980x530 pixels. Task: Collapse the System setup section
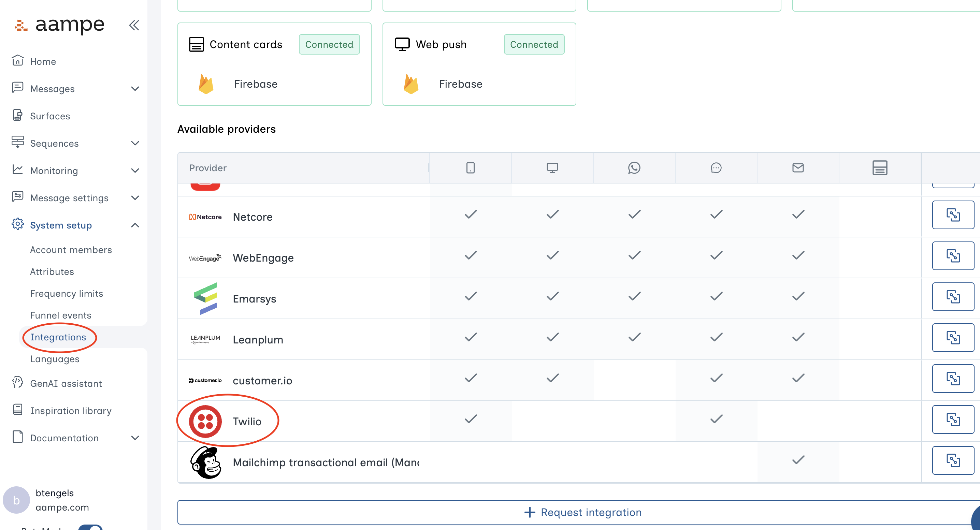[135, 225]
